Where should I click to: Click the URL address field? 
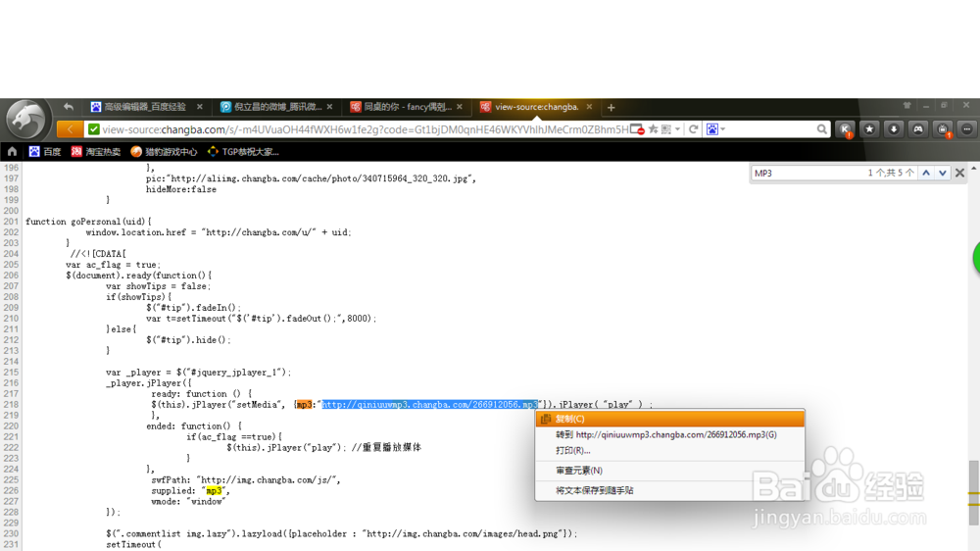[x=365, y=129]
